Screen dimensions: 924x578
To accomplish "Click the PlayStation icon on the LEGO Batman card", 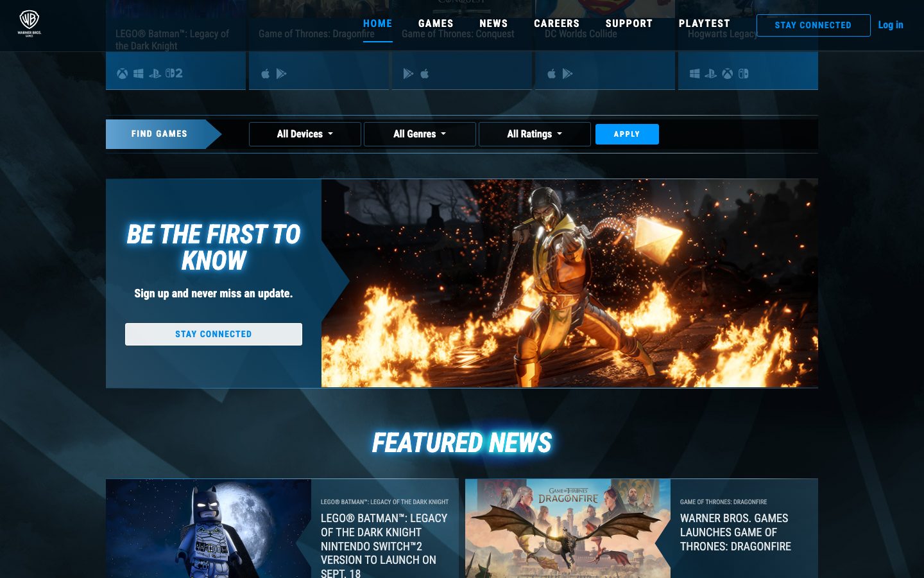I will (x=155, y=74).
